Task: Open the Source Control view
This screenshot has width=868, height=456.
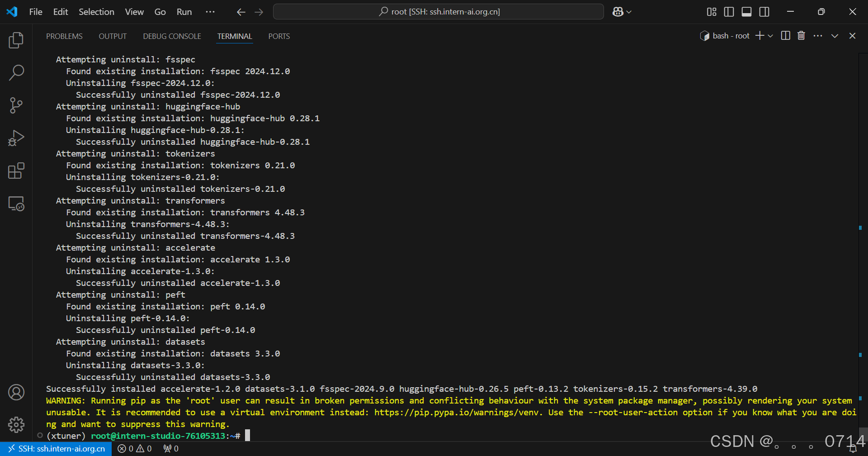Action: pos(16,105)
